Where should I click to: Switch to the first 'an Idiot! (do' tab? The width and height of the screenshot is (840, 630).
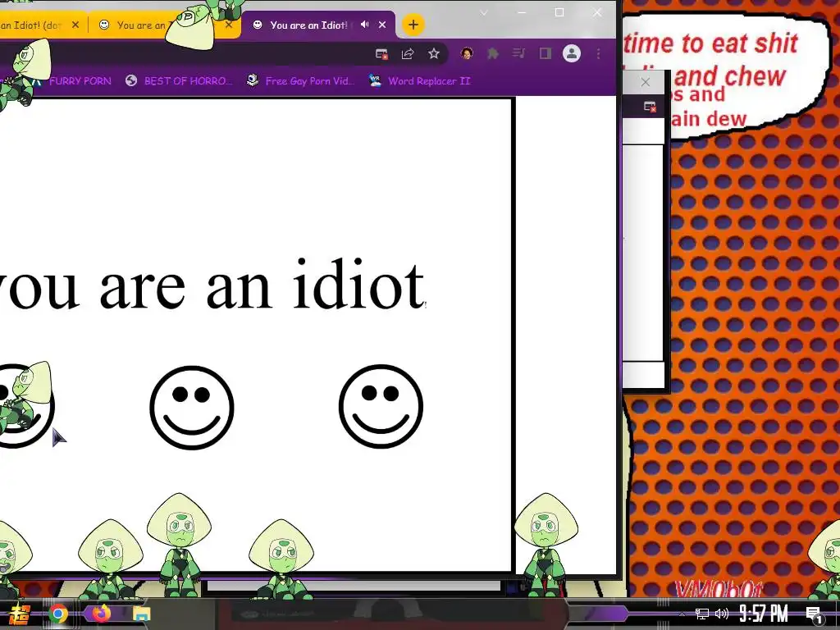(32, 25)
